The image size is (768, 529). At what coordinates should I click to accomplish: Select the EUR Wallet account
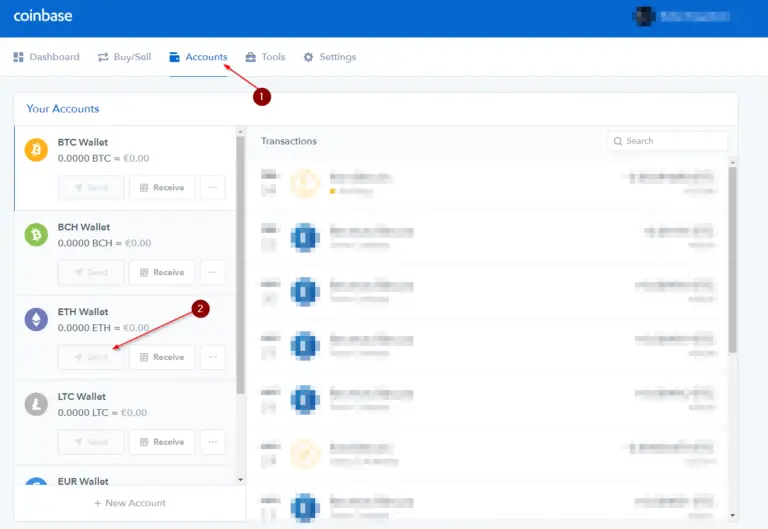[125, 477]
